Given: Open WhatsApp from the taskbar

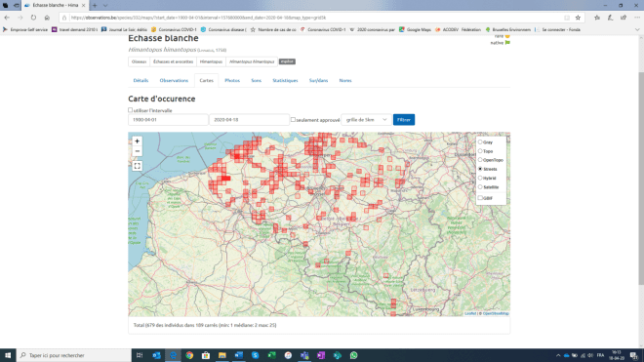Looking at the screenshot, I should point(353,355).
